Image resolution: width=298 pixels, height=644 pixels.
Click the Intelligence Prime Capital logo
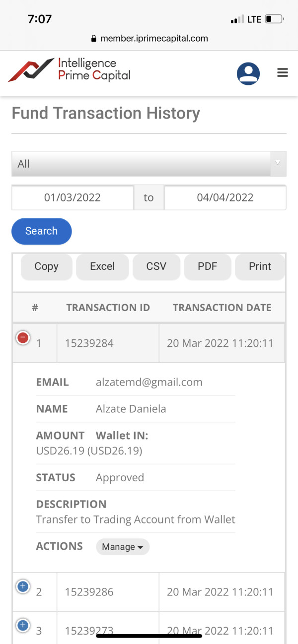[x=70, y=70]
